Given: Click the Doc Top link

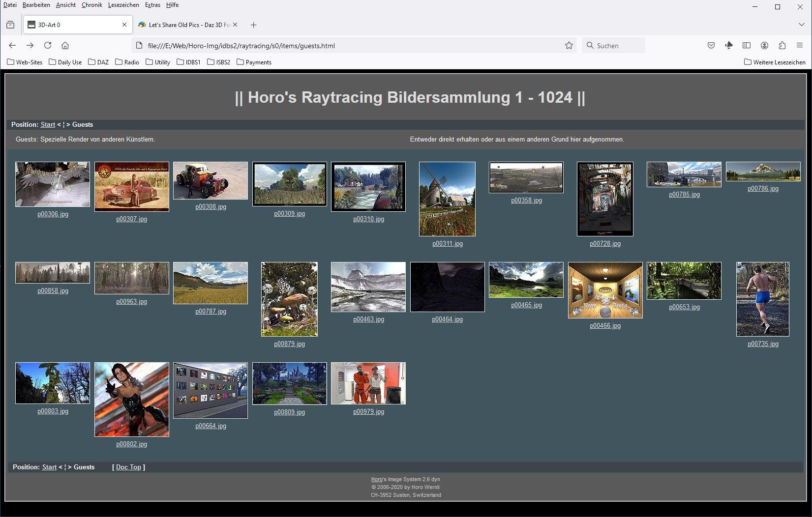Looking at the screenshot, I should [x=128, y=467].
